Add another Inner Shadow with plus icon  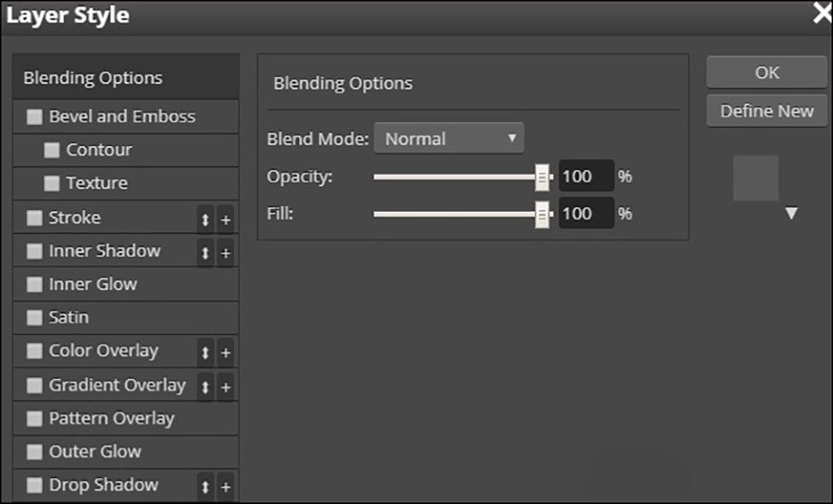click(x=226, y=253)
